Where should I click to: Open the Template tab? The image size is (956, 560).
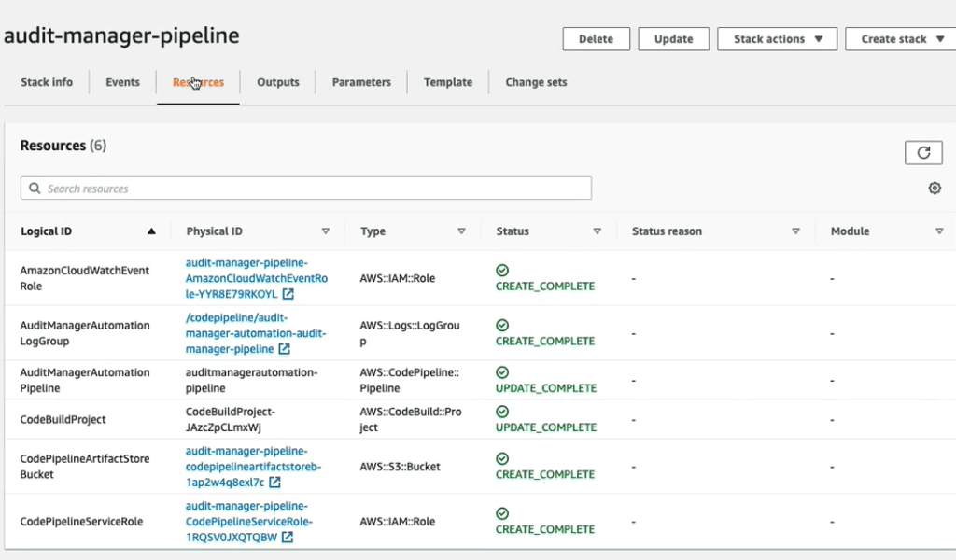(448, 82)
